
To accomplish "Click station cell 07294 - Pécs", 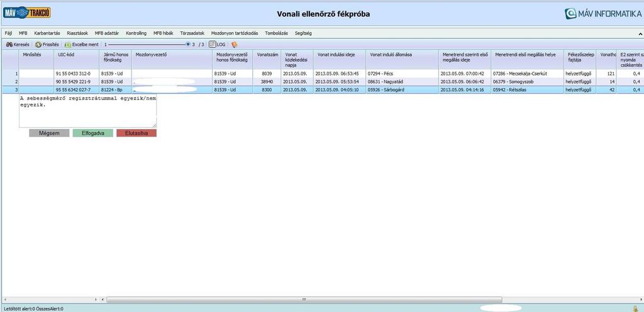I will pos(402,74).
